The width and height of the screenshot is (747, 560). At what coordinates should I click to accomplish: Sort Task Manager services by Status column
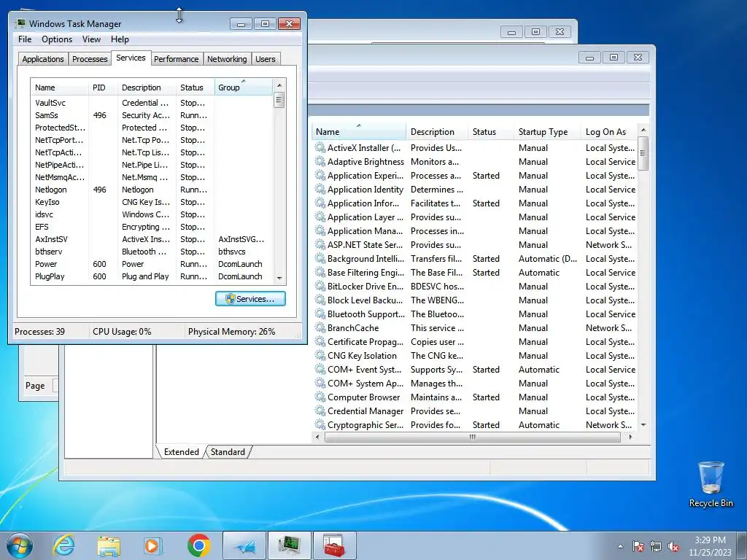[x=195, y=87]
